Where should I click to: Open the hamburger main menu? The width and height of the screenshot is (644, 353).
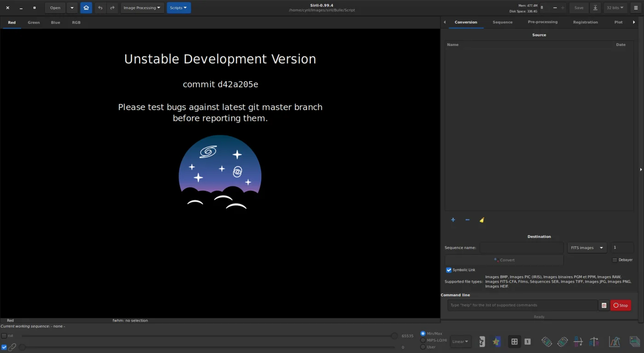point(636,8)
